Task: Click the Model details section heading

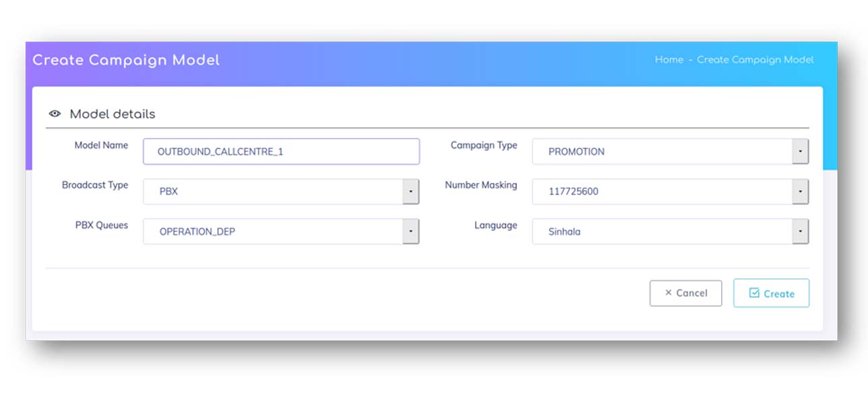Action: 113,114
